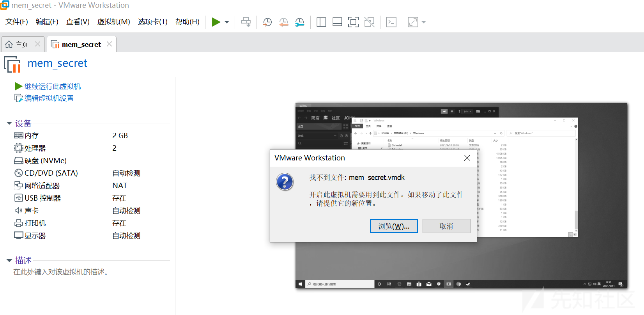The image size is (644, 315).
Task: Close the VMware Workstation dialog
Action: pos(467,158)
